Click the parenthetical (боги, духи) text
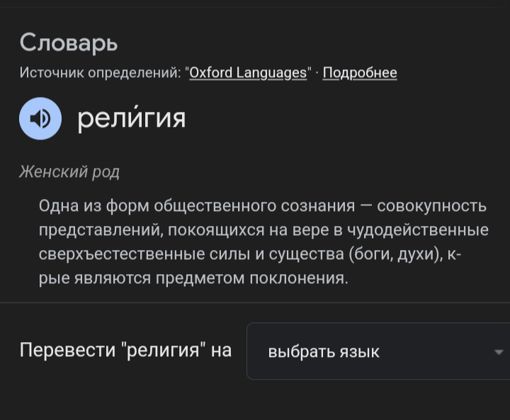510x420 pixels. (396, 254)
